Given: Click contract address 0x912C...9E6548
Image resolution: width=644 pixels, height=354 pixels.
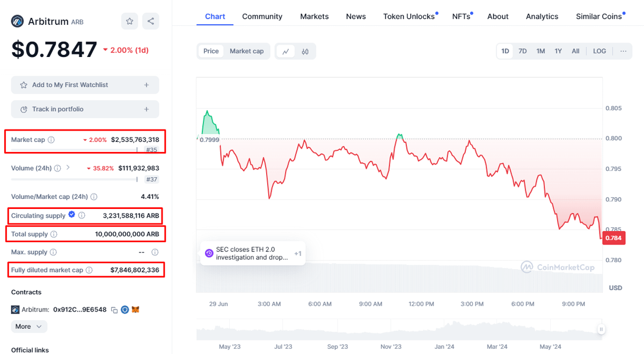Looking at the screenshot, I should [x=79, y=310].
